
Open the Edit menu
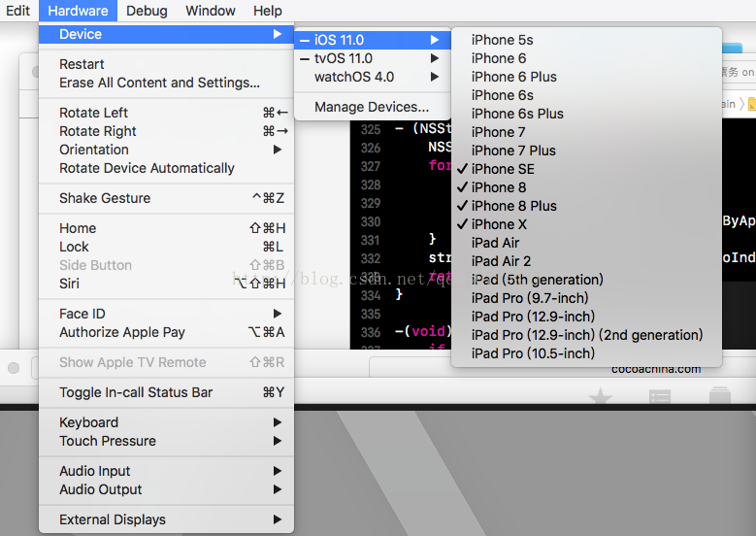[17, 11]
